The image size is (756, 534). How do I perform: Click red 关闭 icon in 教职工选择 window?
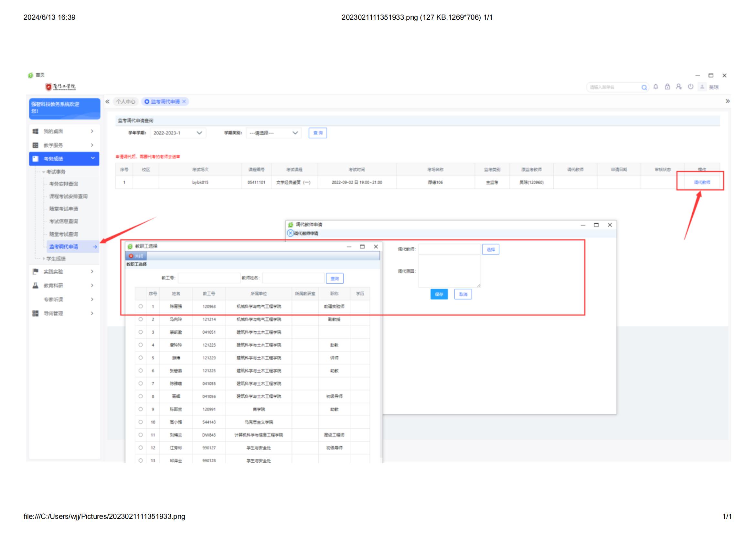coord(131,256)
